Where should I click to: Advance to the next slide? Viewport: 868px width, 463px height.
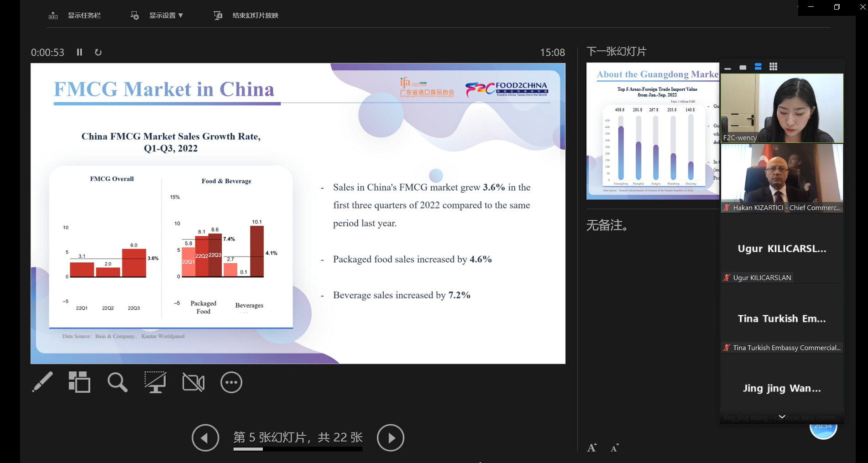(390, 438)
